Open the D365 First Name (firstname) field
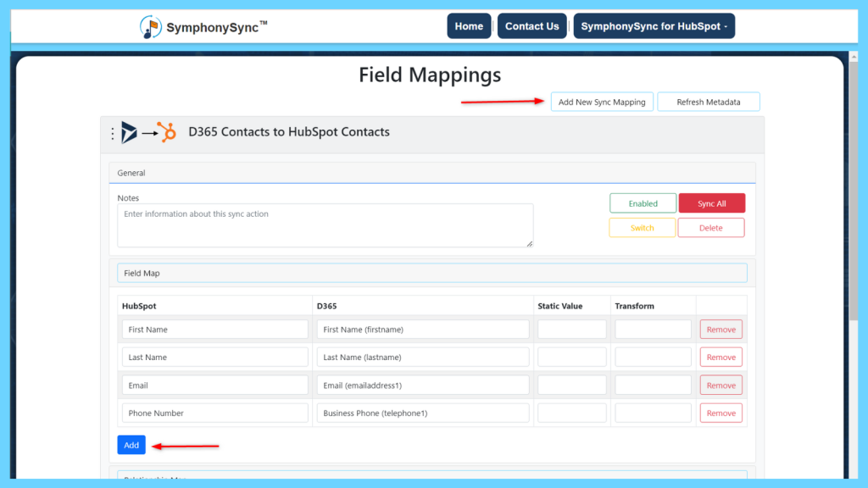 pyautogui.click(x=423, y=330)
